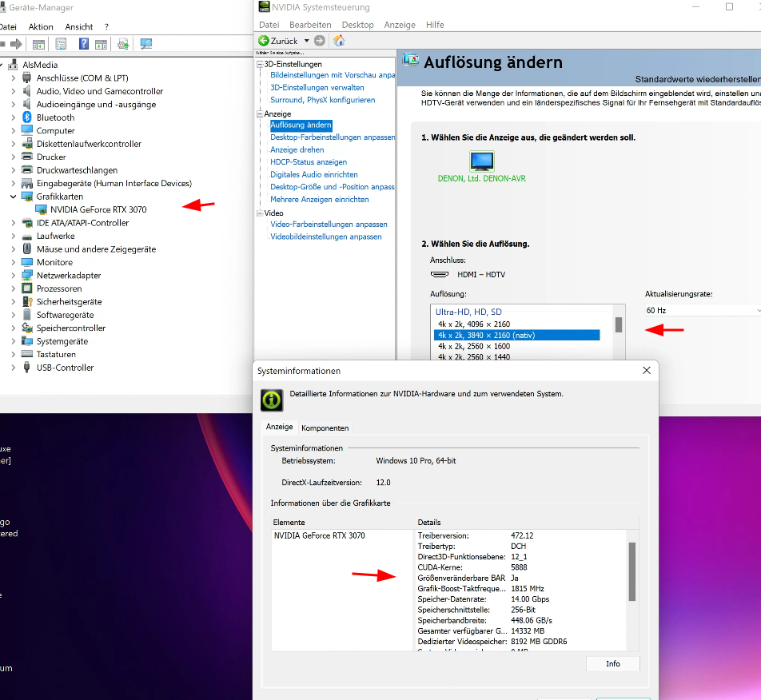Click the Tastaturen keyboard icon
The height and width of the screenshot is (700, 761).
pos(27,354)
